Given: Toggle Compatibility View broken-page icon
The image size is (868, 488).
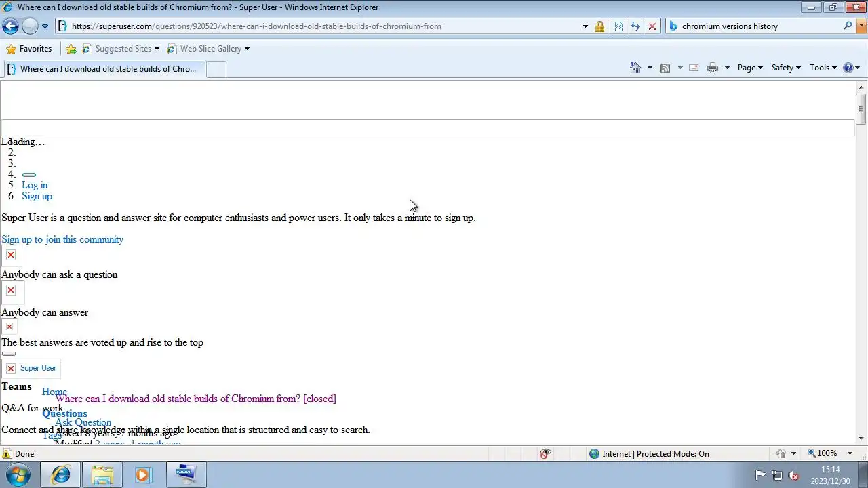Looking at the screenshot, I should tap(618, 26).
